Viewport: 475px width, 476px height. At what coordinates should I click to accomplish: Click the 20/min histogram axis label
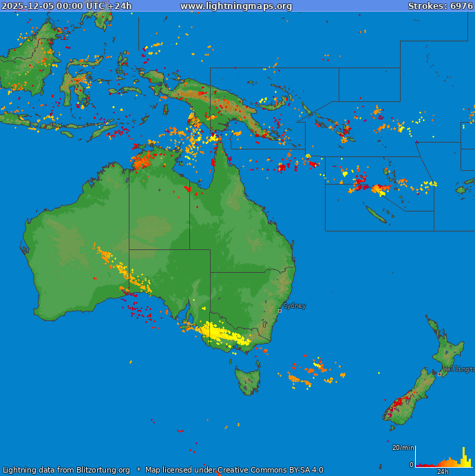[403, 448]
